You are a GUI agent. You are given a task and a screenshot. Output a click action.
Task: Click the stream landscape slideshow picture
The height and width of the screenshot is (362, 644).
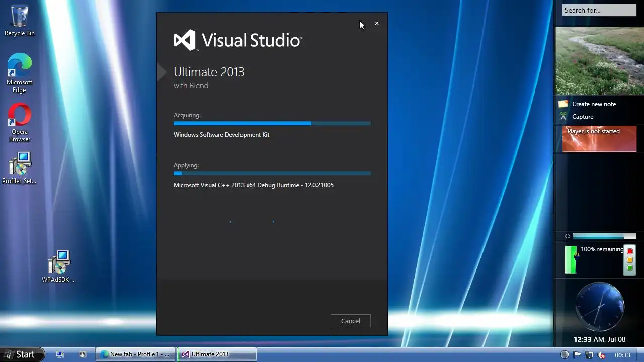coord(599,61)
